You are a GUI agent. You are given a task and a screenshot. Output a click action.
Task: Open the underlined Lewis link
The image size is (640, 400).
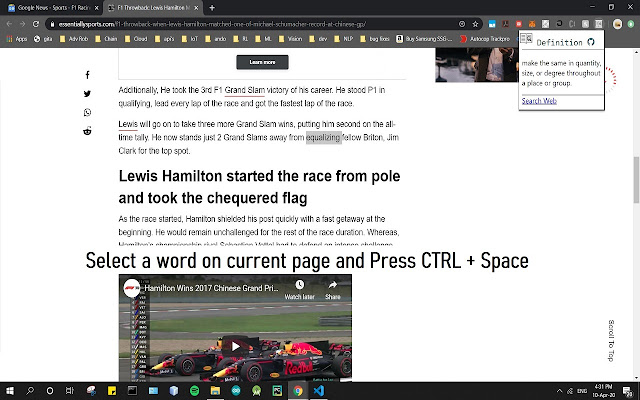pos(128,124)
